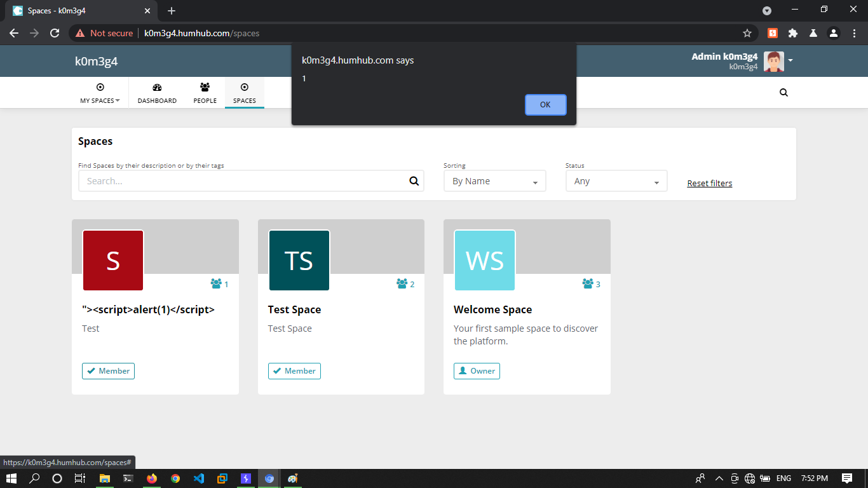Open the My Spaces dropdown menu

[x=100, y=93]
